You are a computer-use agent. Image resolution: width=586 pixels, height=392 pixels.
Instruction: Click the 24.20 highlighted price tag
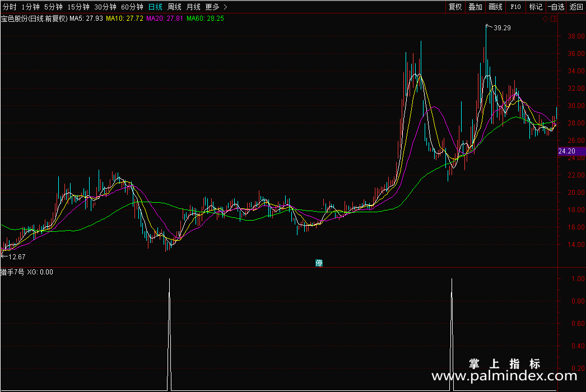pyautogui.click(x=571, y=151)
